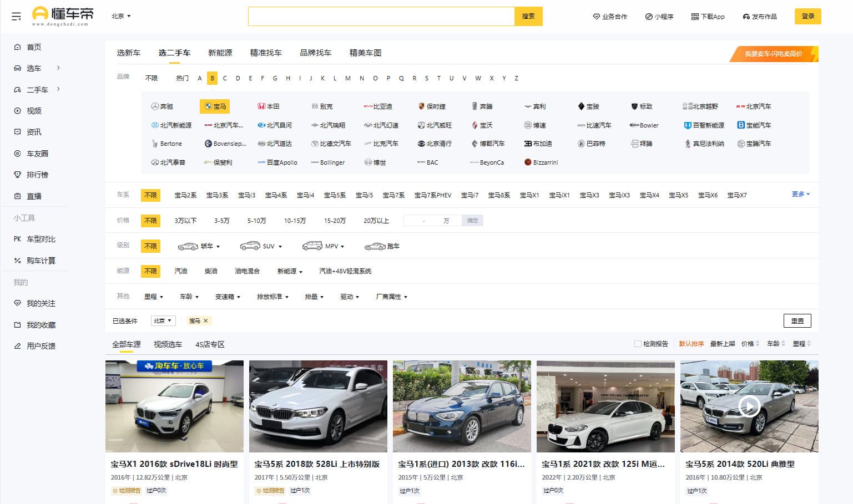The image size is (853, 504).
Task: Click the 发布作品 publish icon
Action: click(x=746, y=17)
